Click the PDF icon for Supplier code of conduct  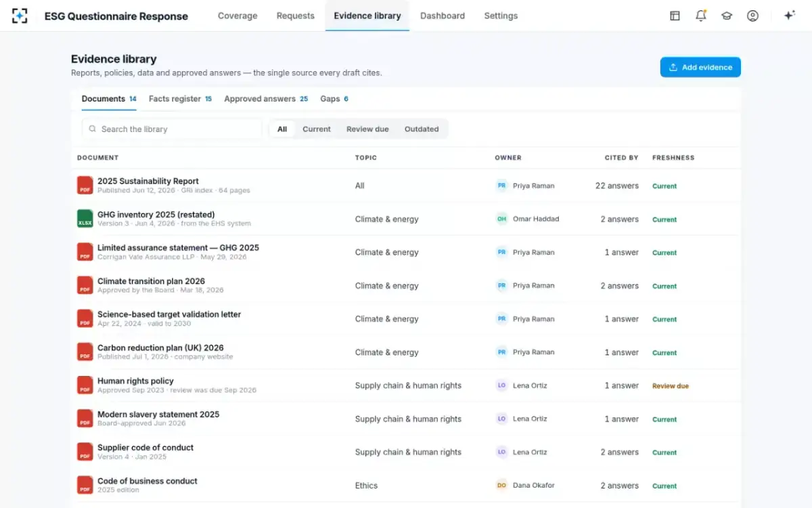click(85, 452)
